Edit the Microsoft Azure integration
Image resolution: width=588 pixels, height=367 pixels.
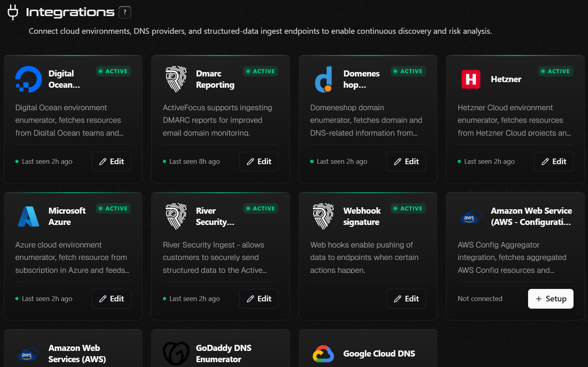pos(111,299)
